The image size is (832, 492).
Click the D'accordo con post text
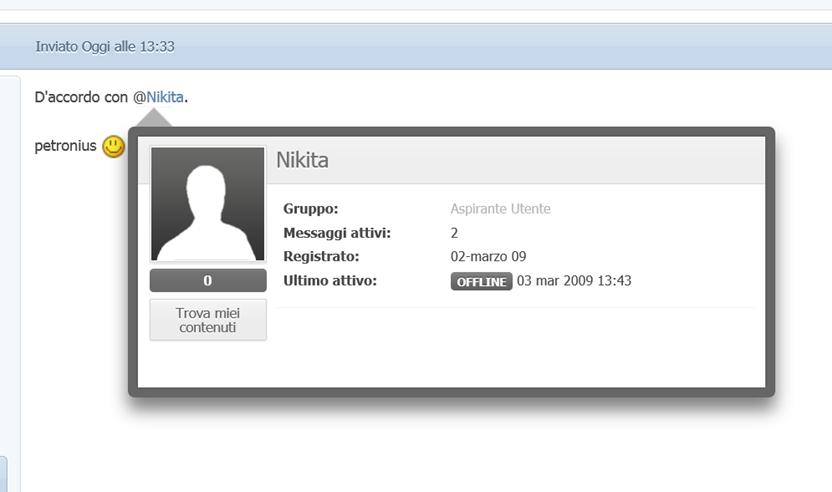pos(80,98)
